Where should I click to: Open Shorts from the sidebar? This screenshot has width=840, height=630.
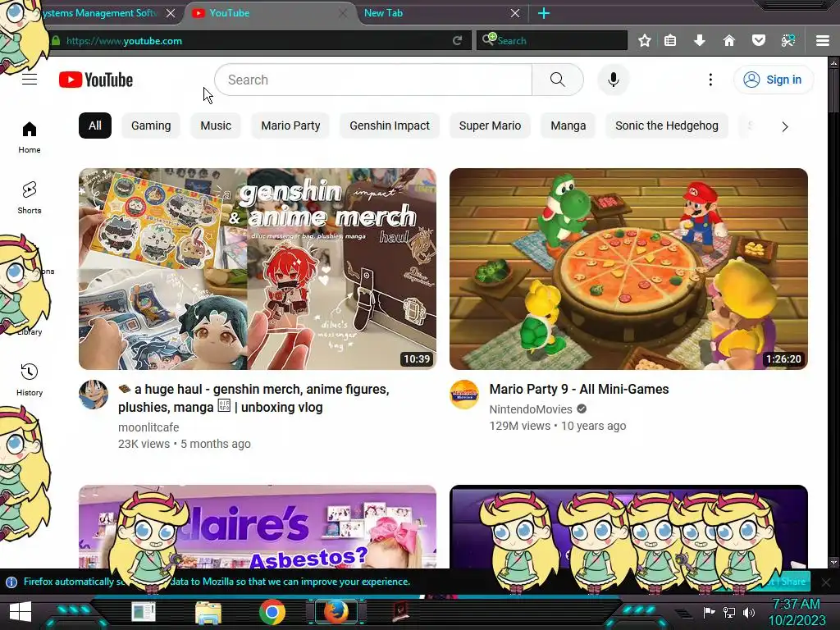30,198
